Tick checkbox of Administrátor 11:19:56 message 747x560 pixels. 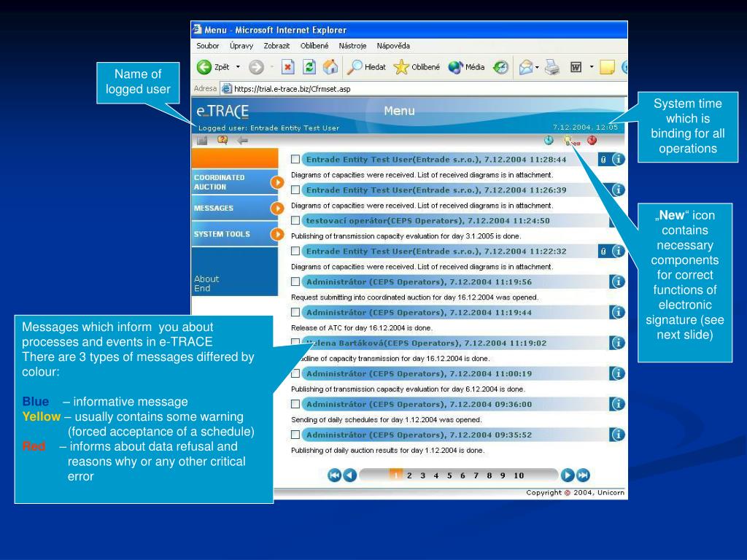(295, 281)
